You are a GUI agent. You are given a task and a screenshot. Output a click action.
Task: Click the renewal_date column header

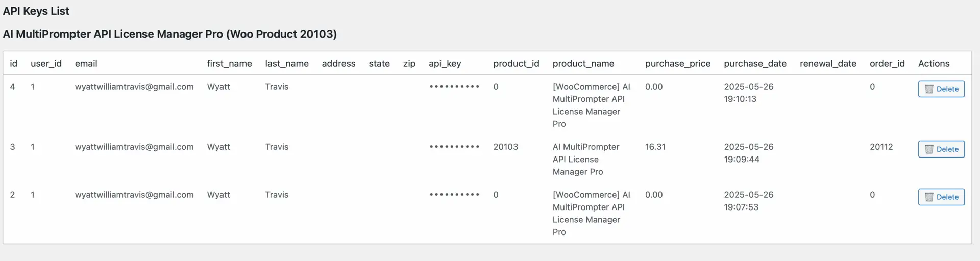click(828, 64)
